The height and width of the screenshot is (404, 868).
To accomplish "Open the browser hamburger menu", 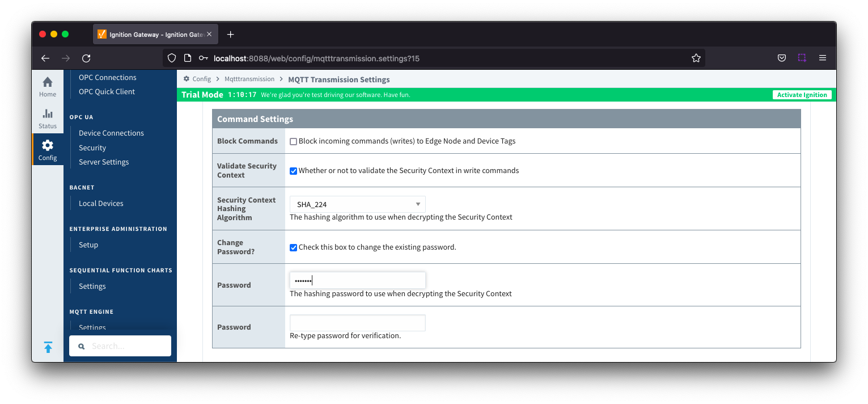I will point(823,58).
